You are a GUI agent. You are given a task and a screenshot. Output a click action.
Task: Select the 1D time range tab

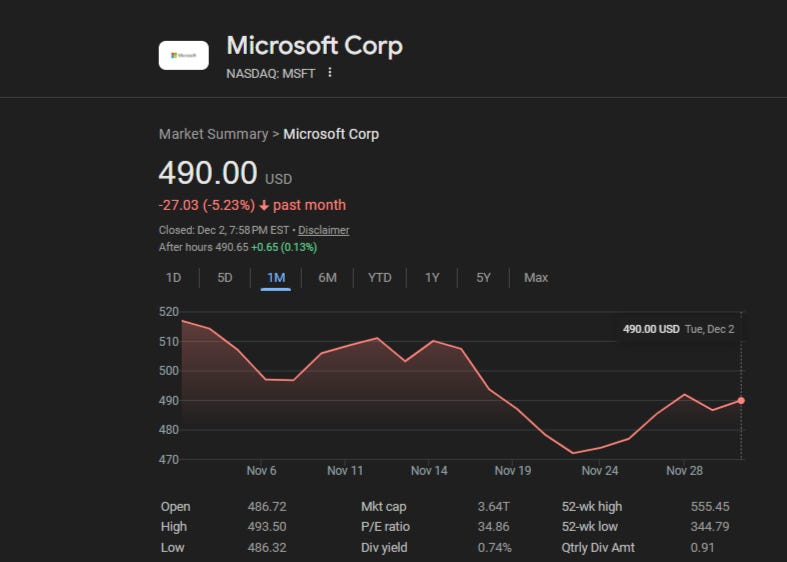click(173, 277)
